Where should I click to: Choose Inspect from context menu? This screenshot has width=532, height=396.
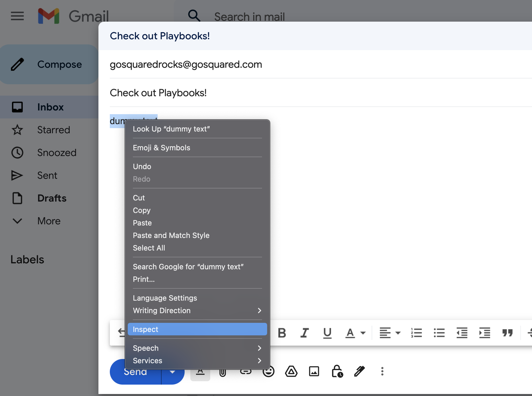coord(197,329)
